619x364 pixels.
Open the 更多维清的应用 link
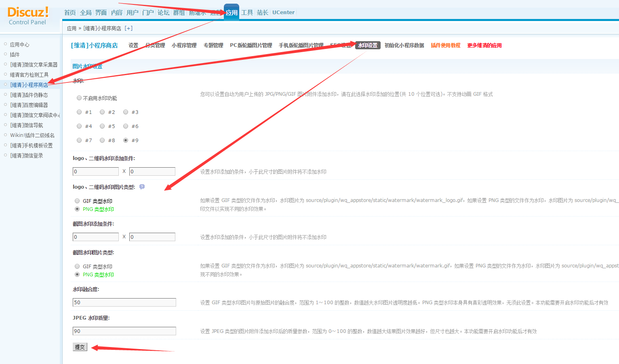tap(484, 45)
